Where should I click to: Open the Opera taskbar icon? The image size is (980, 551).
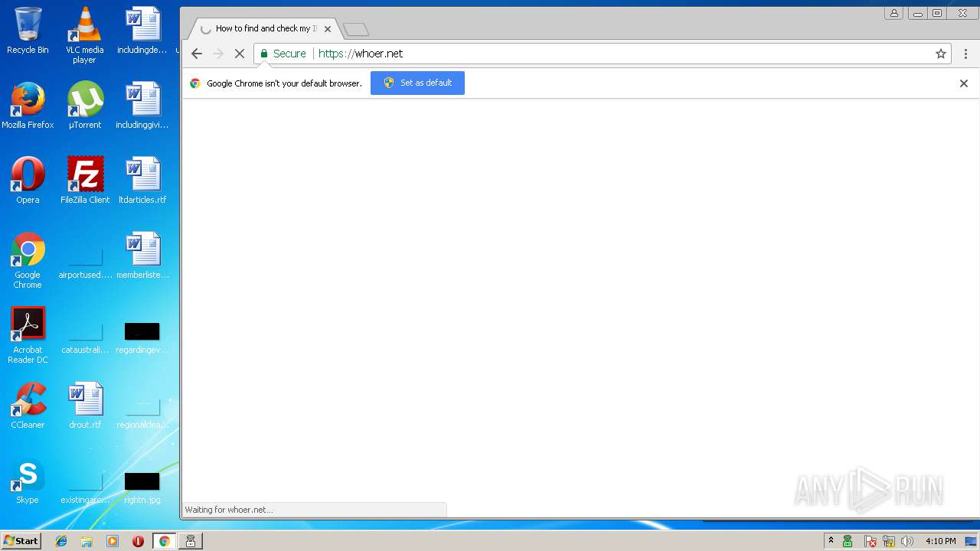point(138,541)
